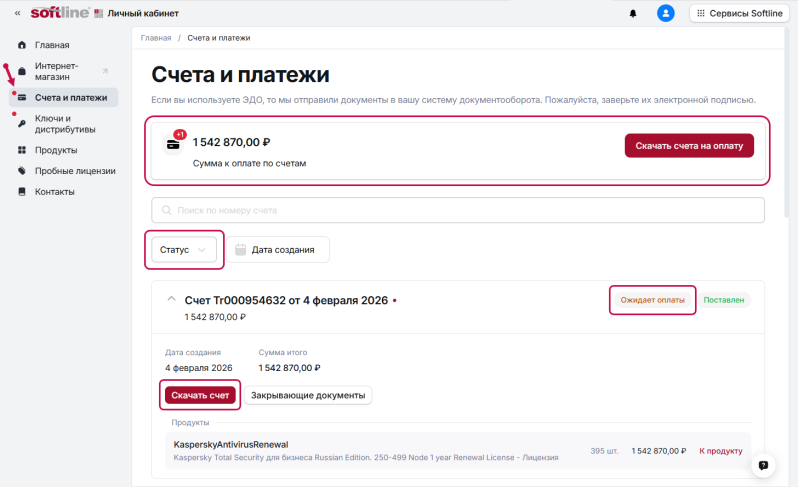The width and height of the screenshot is (798, 487).
Task: Open Ключи и дистрибутивы section
Action: click(x=64, y=123)
